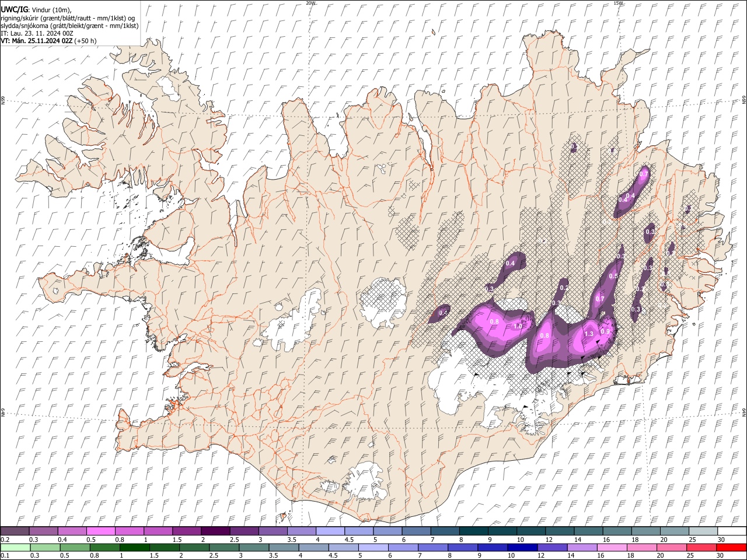
Task: Pick the top-row bright pink swatch labeled 0.5
Action: [x=100, y=531]
